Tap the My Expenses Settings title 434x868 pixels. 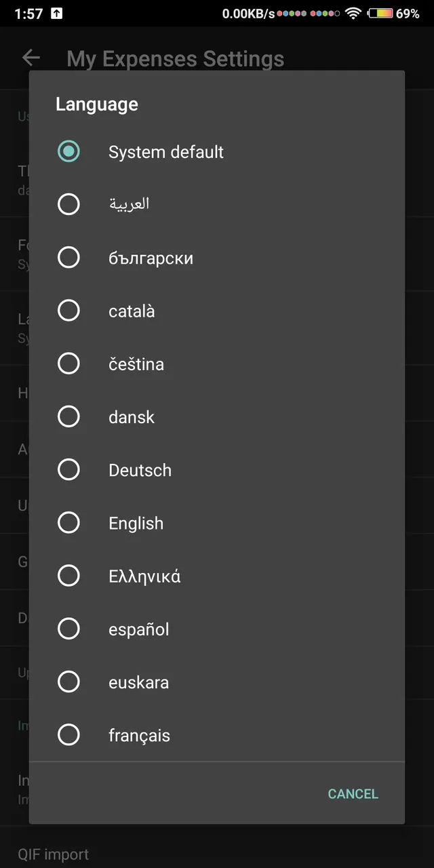(x=176, y=59)
